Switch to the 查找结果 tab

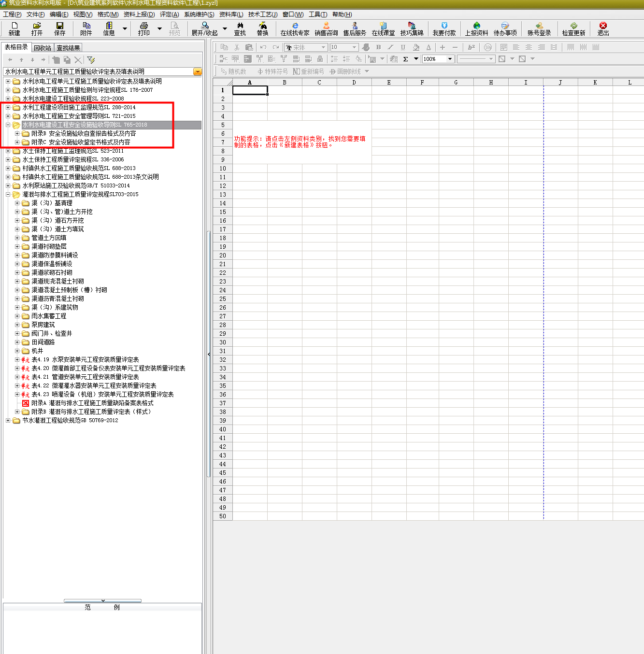(x=68, y=48)
